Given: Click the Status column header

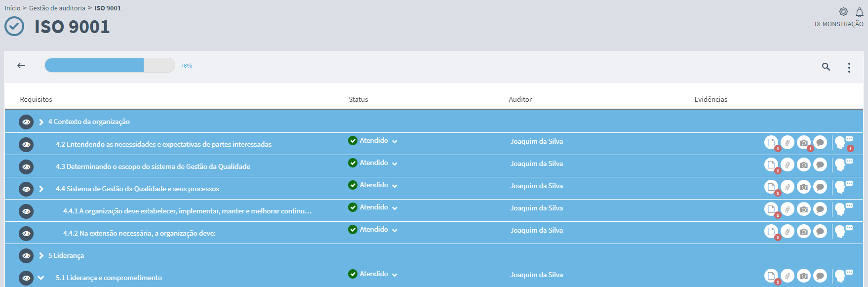Looking at the screenshot, I should 358,99.
